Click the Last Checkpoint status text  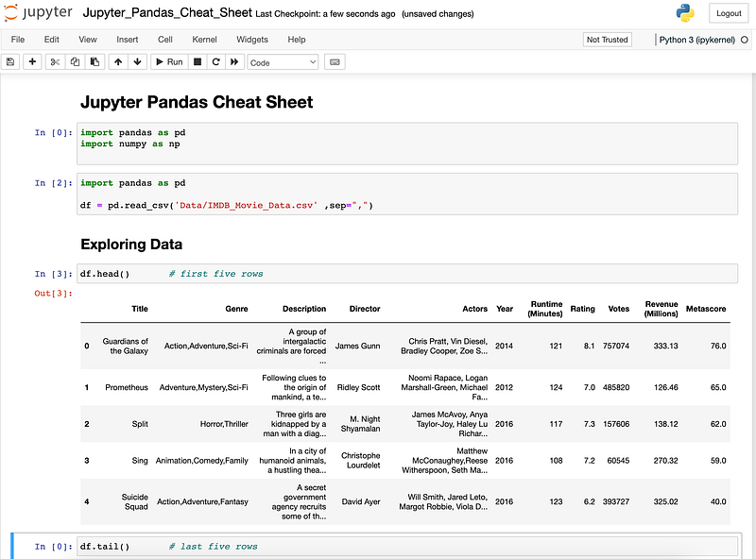[325, 14]
